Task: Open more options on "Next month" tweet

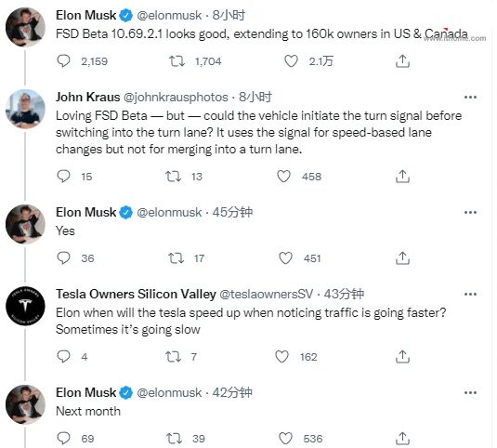Action: pyautogui.click(x=470, y=392)
